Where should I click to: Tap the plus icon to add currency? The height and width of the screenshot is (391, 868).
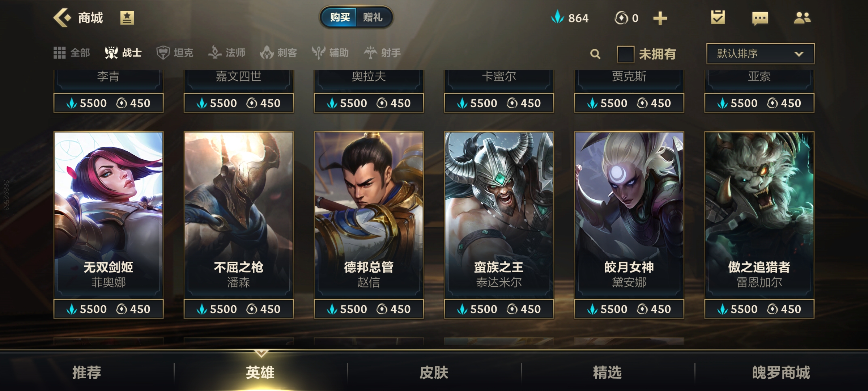coord(660,18)
